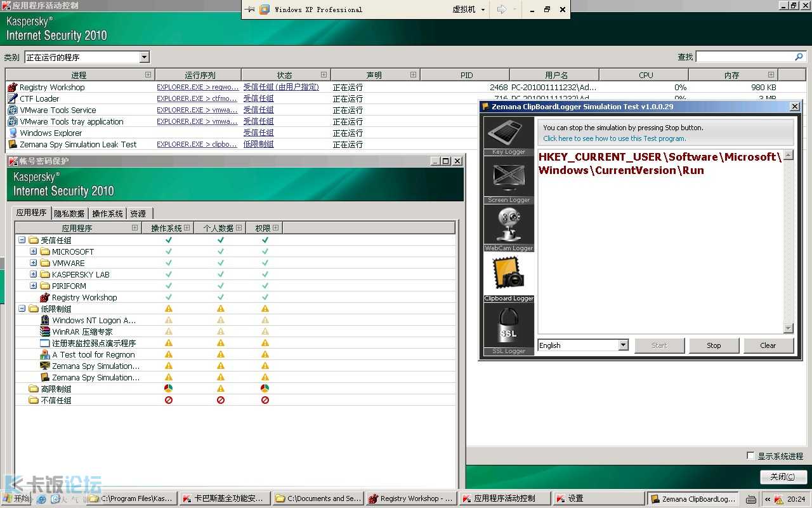Click the Registry Workshop process icon

point(12,87)
